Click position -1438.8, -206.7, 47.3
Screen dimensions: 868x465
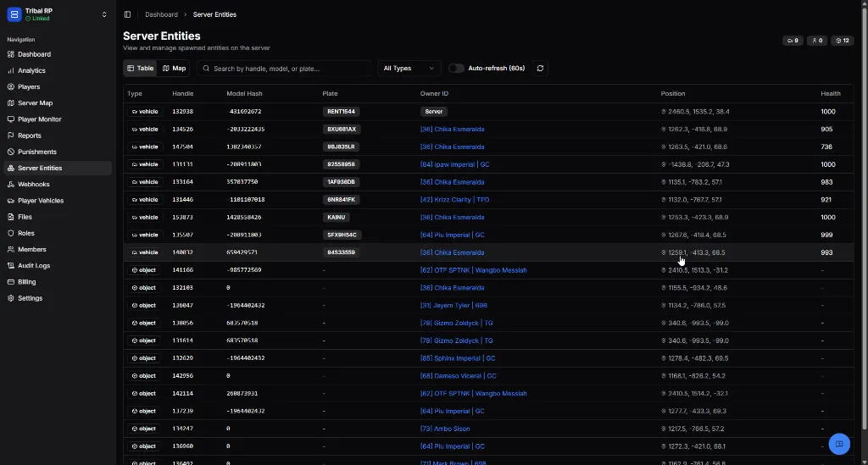698,165
